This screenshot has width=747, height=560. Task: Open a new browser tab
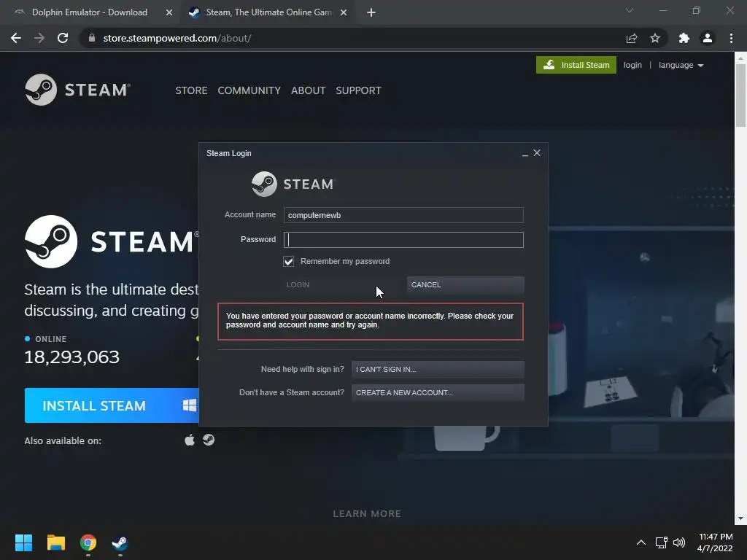tap(371, 13)
